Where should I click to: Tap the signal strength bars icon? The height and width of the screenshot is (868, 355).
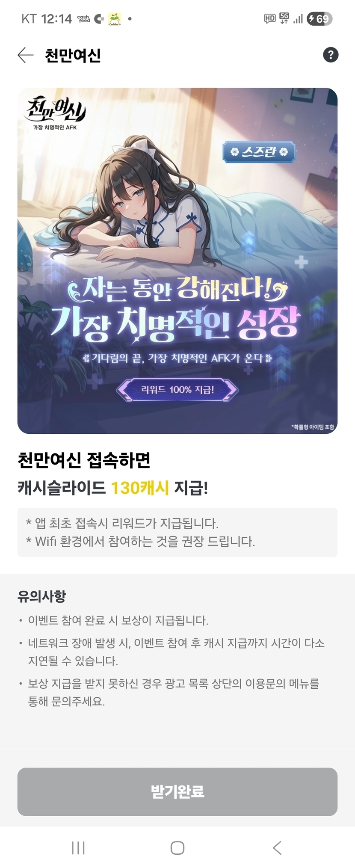298,18
